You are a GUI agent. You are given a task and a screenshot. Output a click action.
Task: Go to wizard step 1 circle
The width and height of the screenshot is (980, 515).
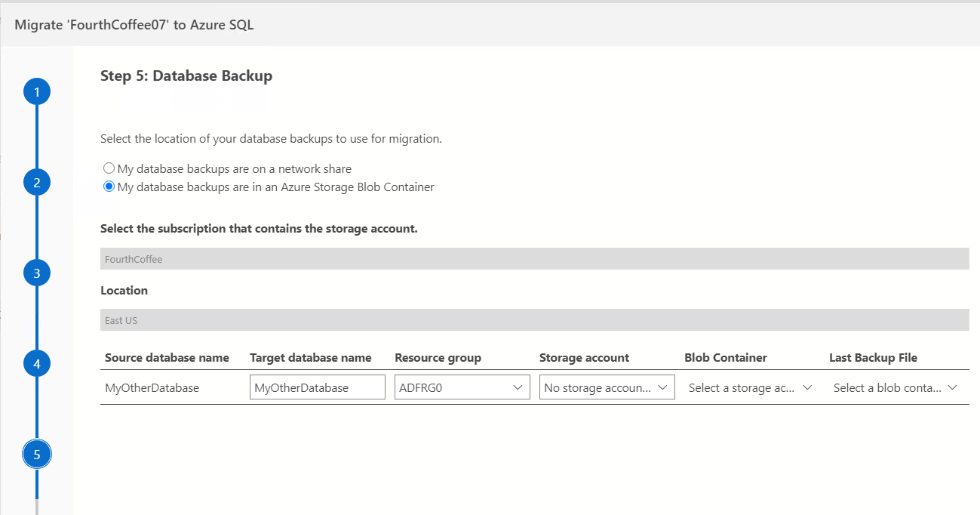click(36, 92)
